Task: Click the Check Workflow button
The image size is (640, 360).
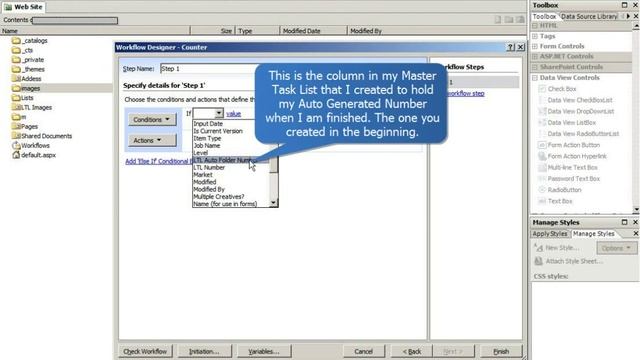Action: point(145,351)
